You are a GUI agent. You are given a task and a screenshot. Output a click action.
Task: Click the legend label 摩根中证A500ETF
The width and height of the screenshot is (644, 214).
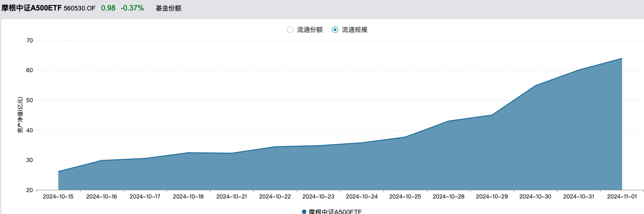click(x=335, y=212)
